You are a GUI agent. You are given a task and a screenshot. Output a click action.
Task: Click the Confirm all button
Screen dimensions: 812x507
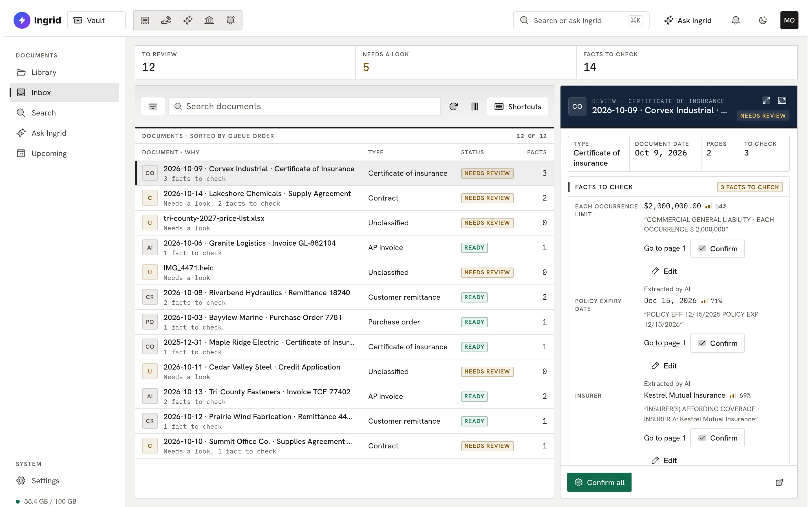point(599,482)
